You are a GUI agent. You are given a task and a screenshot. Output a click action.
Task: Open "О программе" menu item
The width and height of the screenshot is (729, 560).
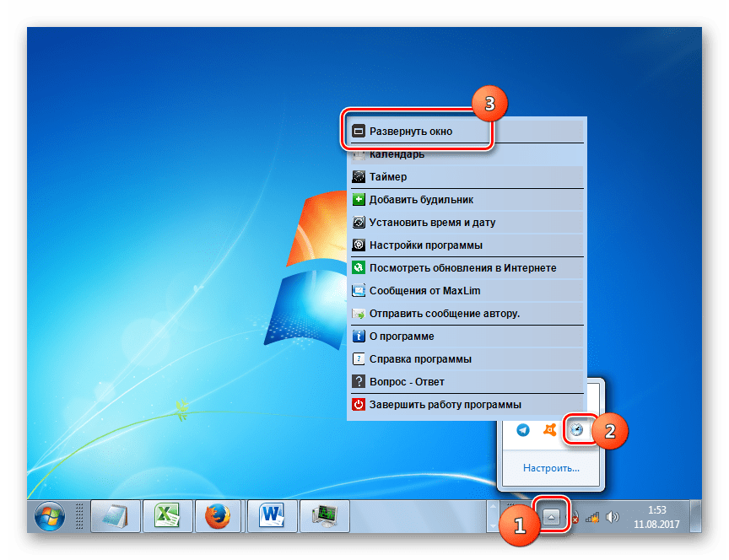[x=467, y=337]
